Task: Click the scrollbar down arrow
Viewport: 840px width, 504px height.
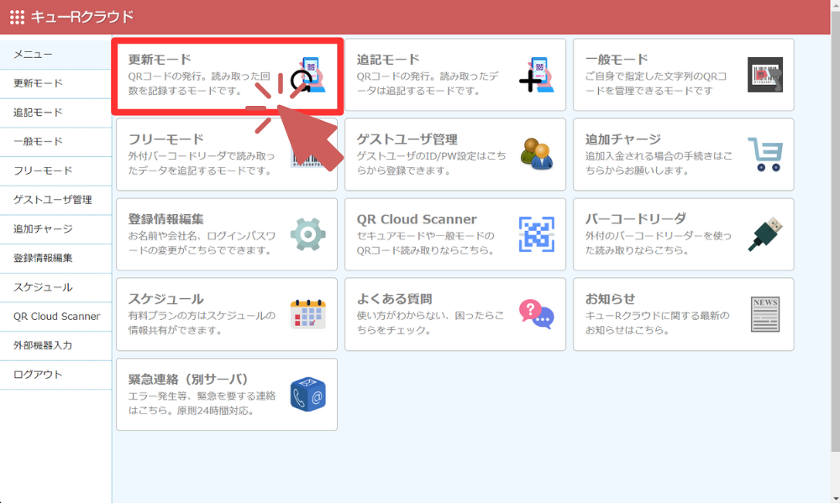Action: click(x=835, y=499)
